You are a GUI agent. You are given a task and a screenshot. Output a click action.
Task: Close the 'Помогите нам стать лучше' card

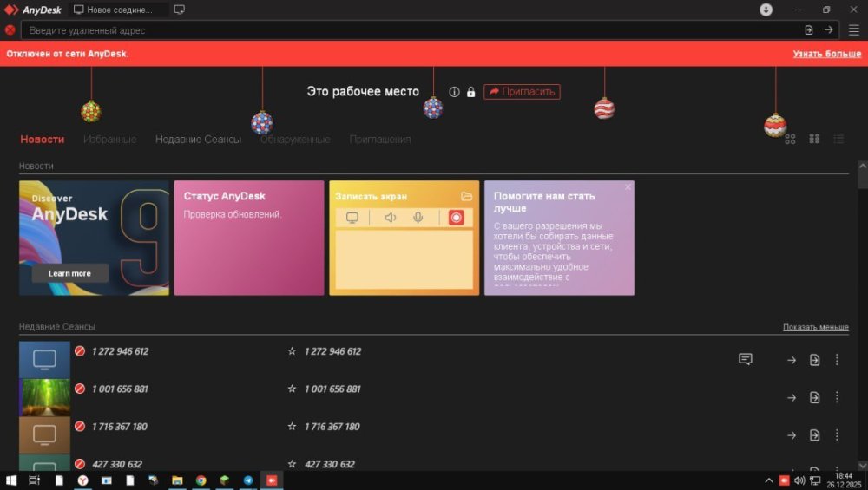[628, 187]
